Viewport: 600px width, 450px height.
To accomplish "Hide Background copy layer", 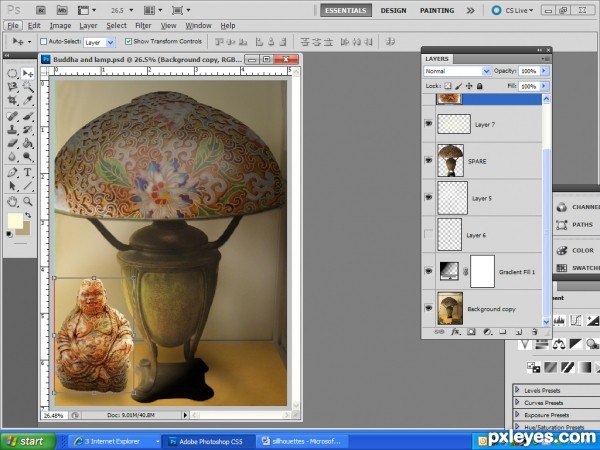I will [429, 308].
